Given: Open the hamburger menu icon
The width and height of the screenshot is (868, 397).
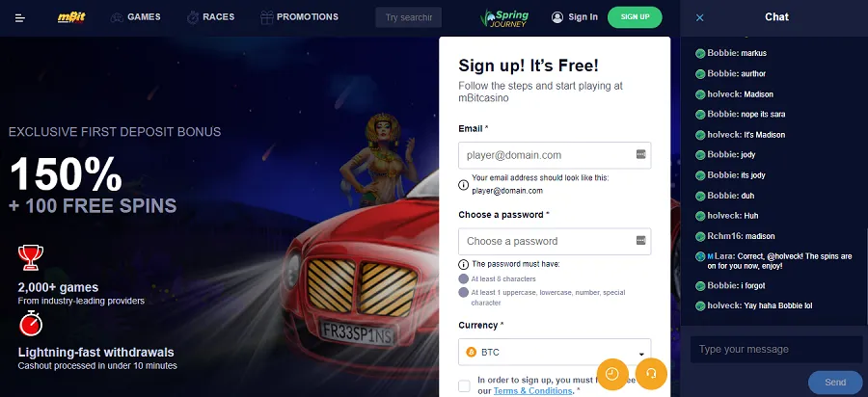Looking at the screenshot, I should pos(20,18).
